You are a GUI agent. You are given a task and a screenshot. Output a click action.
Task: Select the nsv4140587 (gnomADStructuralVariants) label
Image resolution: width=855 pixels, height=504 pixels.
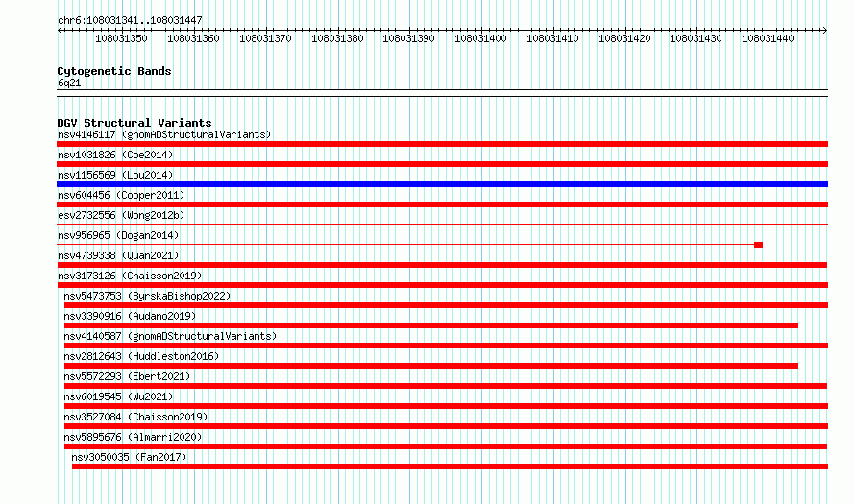point(170,336)
